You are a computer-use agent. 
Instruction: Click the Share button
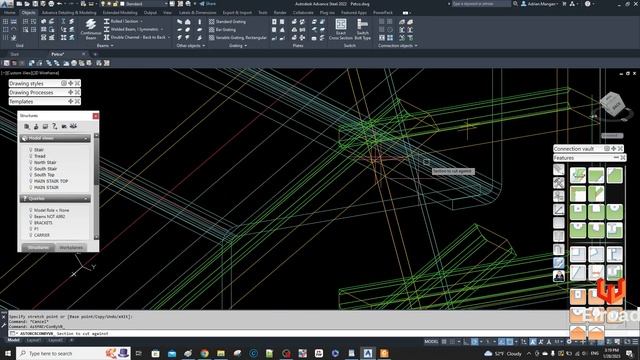click(x=208, y=4)
